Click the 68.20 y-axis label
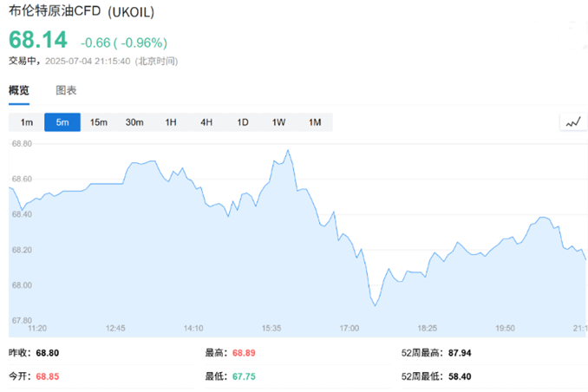The width and height of the screenshot is (588, 392). pyautogui.click(x=22, y=250)
